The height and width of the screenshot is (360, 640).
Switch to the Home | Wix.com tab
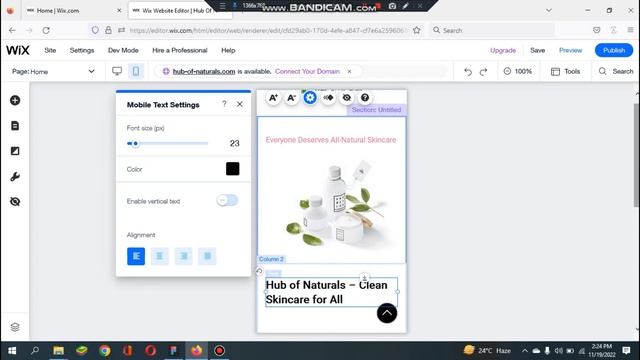pos(73,11)
